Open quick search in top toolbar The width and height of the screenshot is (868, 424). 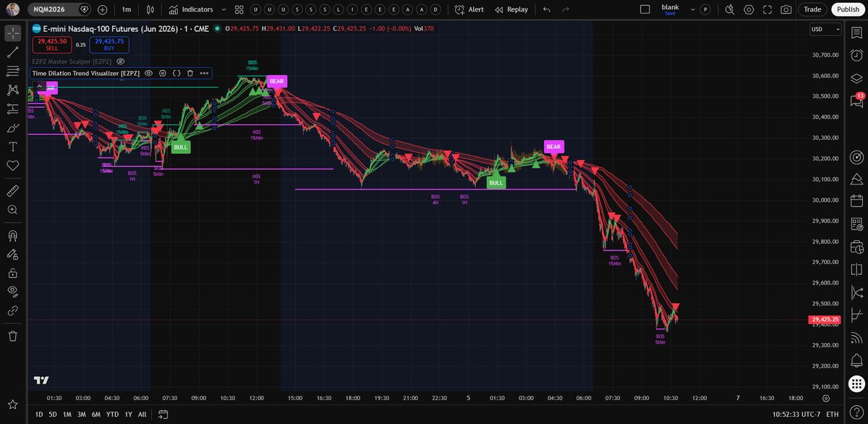(x=729, y=9)
